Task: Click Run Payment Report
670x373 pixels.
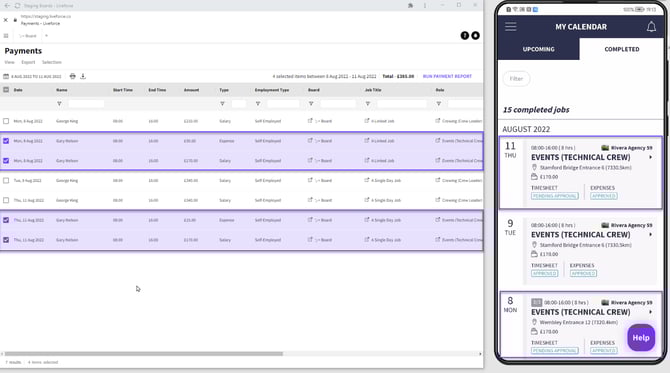Action: point(447,76)
